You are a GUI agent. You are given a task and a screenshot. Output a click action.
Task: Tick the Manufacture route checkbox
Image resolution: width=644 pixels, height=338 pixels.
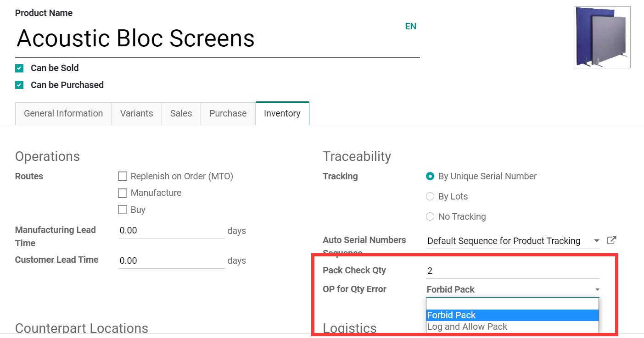pyautogui.click(x=123, y=193)
